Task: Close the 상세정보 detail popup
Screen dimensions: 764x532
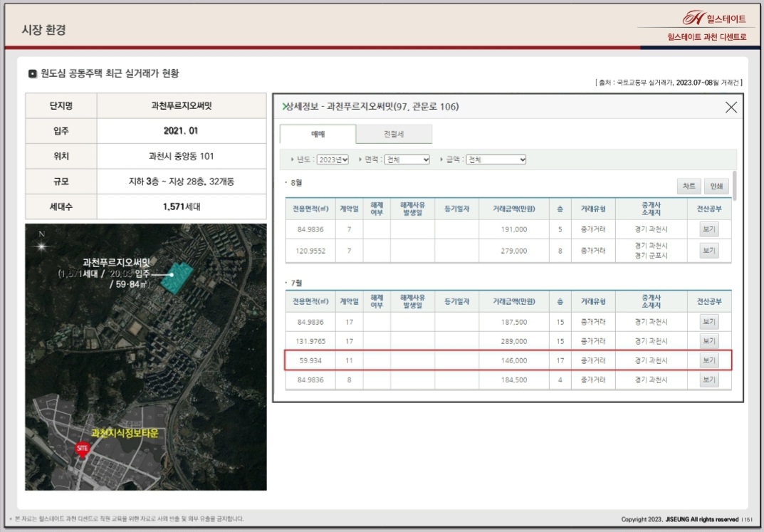Action: (x=731, y=107)
